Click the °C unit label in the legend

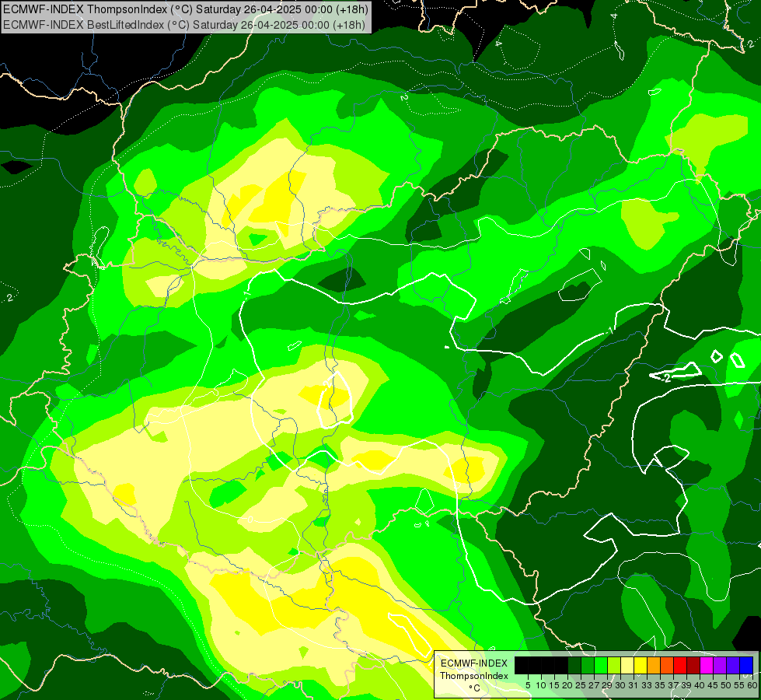(x=475, y=688)
